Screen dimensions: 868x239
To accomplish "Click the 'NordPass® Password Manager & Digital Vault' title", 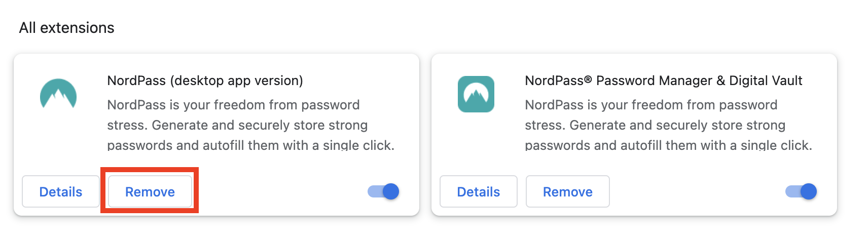I will 663,81.
